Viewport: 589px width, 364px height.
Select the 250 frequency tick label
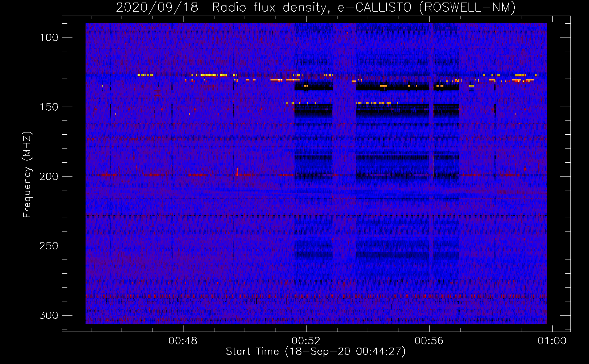[49, 246]
